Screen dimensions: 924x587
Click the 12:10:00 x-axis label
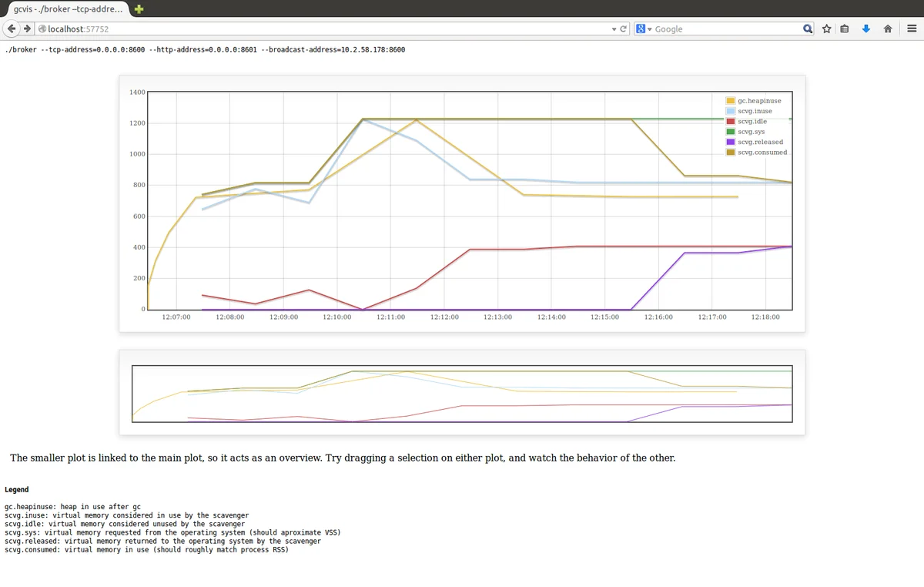click(x=337, y=317)
